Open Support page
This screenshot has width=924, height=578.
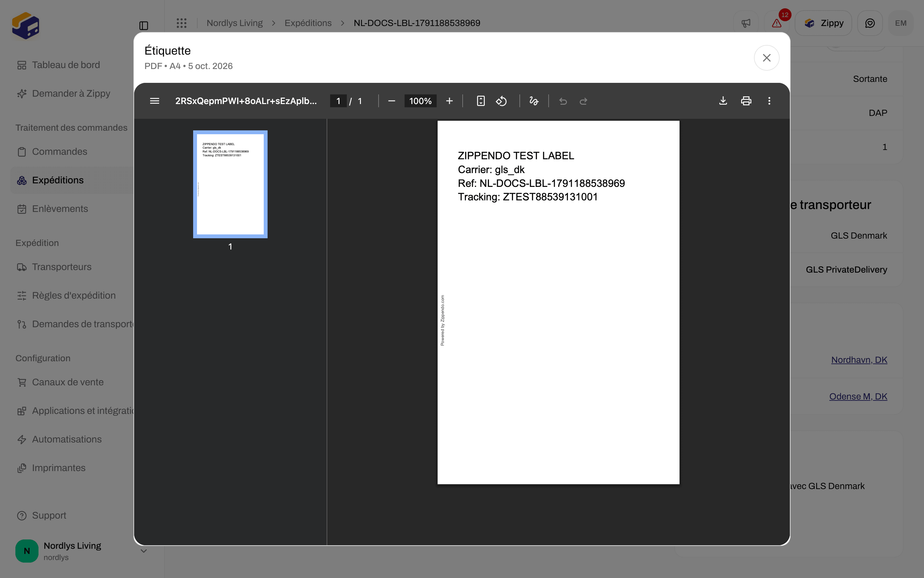point(49,516)
